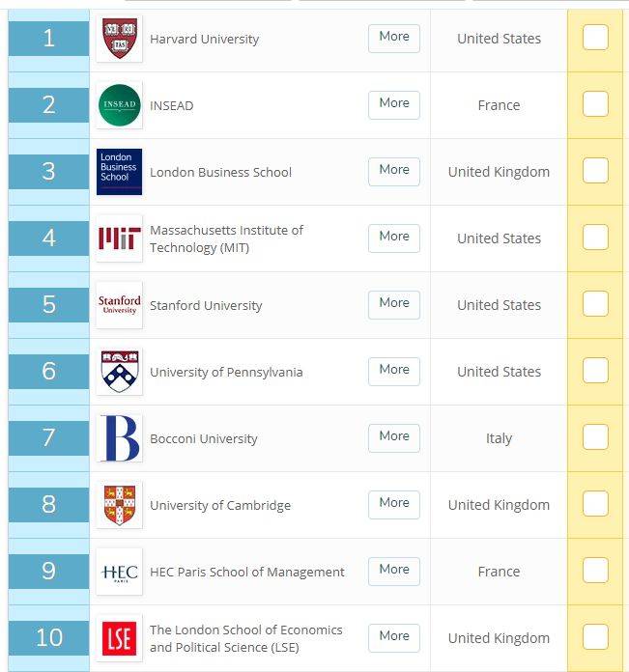The image size is (629, 672).
Task: Click the University of Cambridge crest logo
Action: coord(119,505)
